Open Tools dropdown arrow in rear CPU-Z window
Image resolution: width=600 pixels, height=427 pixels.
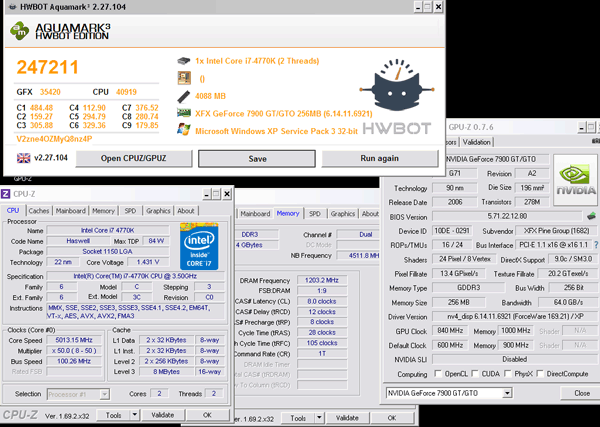319,418
